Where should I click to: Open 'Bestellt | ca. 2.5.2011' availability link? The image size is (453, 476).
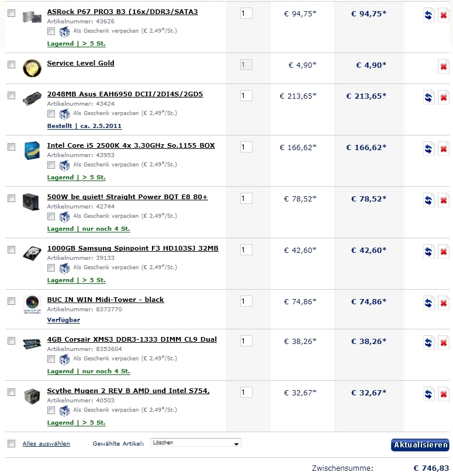click(x=84, y=126)
